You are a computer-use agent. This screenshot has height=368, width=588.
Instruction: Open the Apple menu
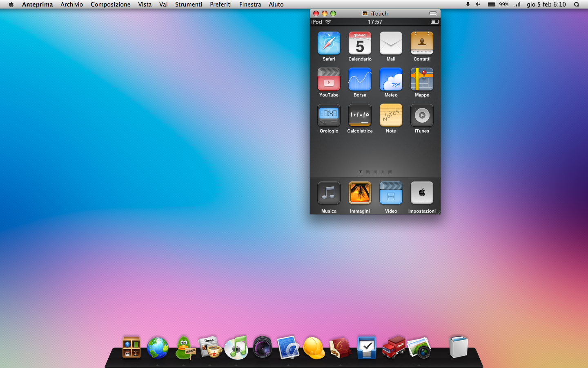pyautogui.click(x=11, y=4)
